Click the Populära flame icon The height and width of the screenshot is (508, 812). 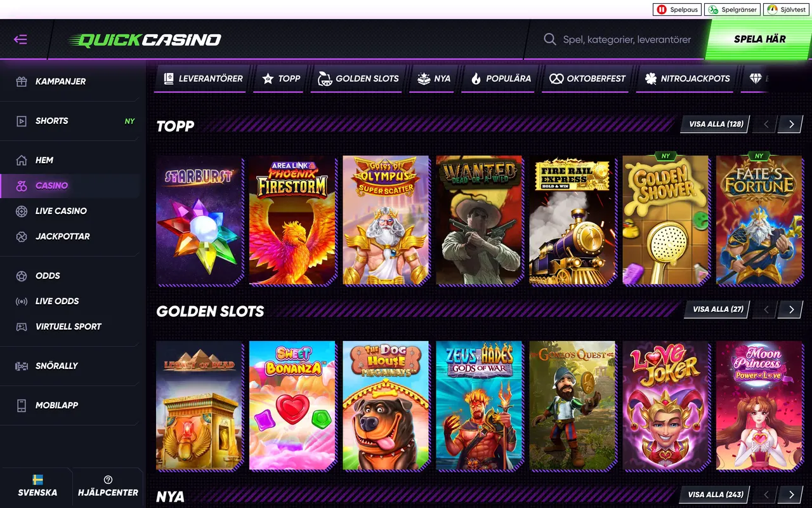[476, 79]
